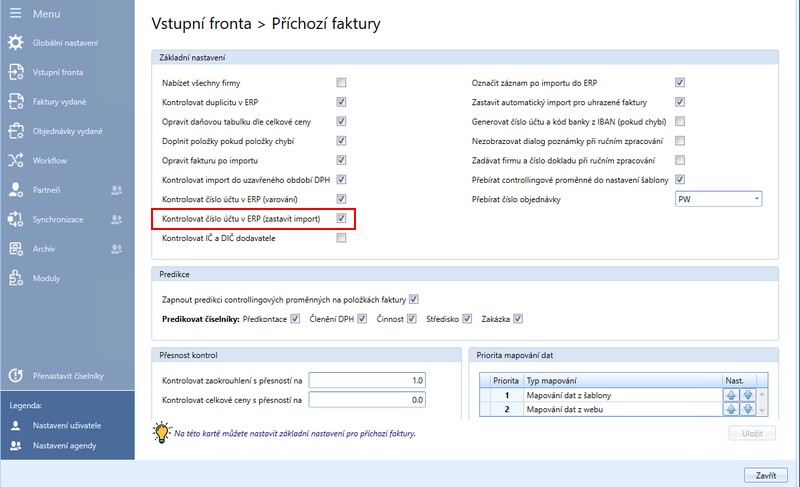This screenshot has width=800, height=487.
Task: Click the Workflow shuffle icon
Action: click(x=15, y=160)
